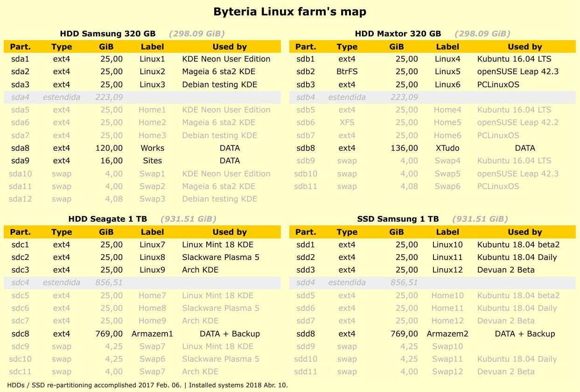Click the HDD Samsung 320 GB table heading

point(108,34)
